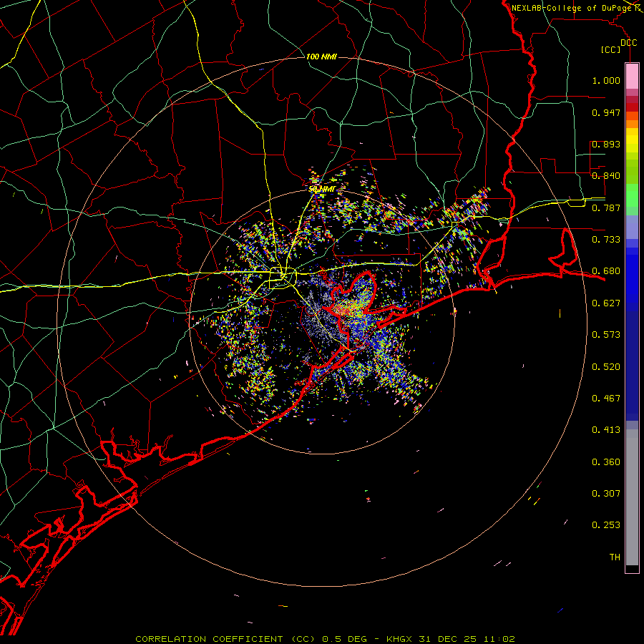
Task: Select the 0.733 scale value
Action: [606, 240]
